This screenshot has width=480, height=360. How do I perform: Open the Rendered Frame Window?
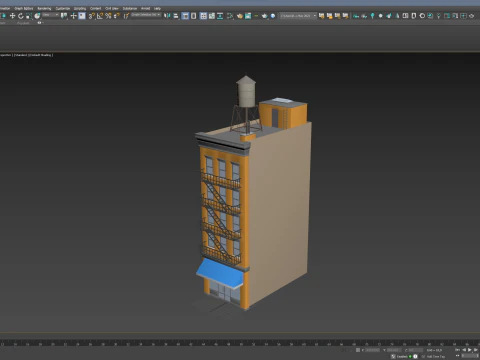[248, 16]
